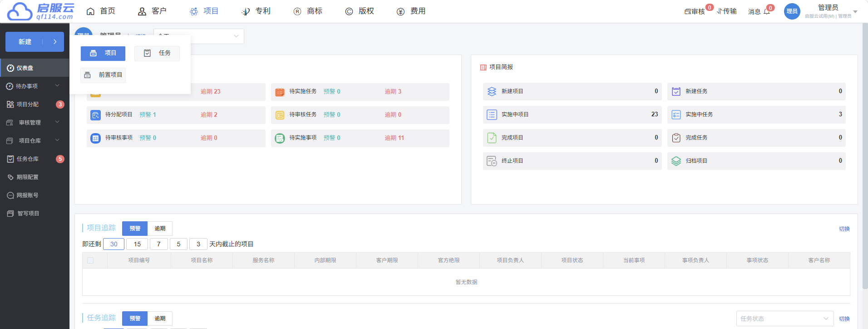Click the 待审核事项 row icon
Image resolution: width=868 pixels, height=329 pixels.
tap(95, 138)
